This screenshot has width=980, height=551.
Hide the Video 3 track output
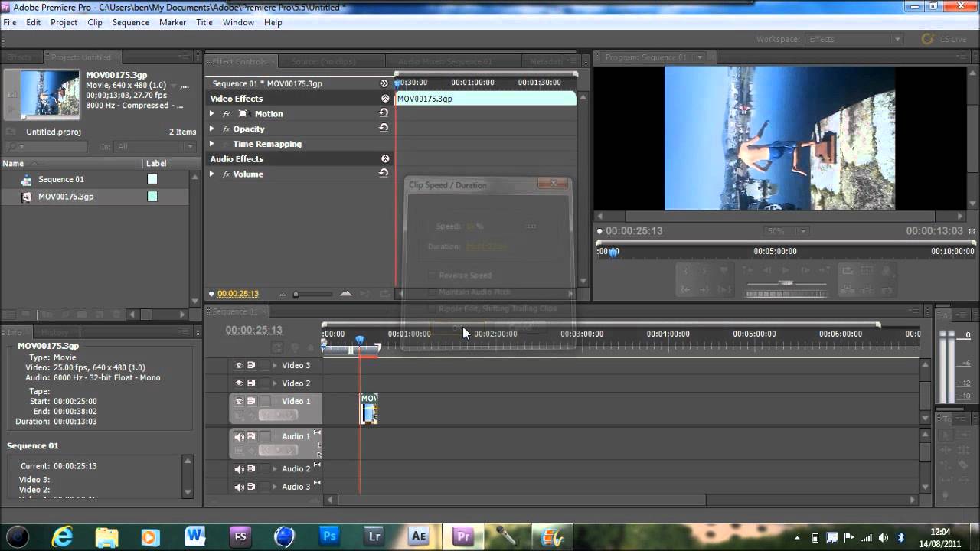point(239,365)
